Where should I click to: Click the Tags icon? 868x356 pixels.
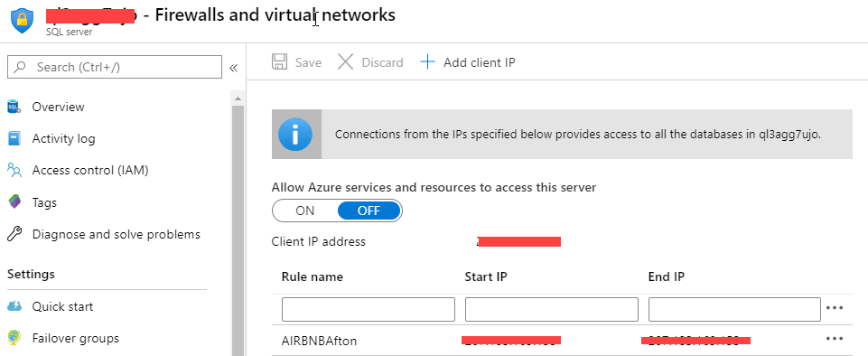[14, 202]
